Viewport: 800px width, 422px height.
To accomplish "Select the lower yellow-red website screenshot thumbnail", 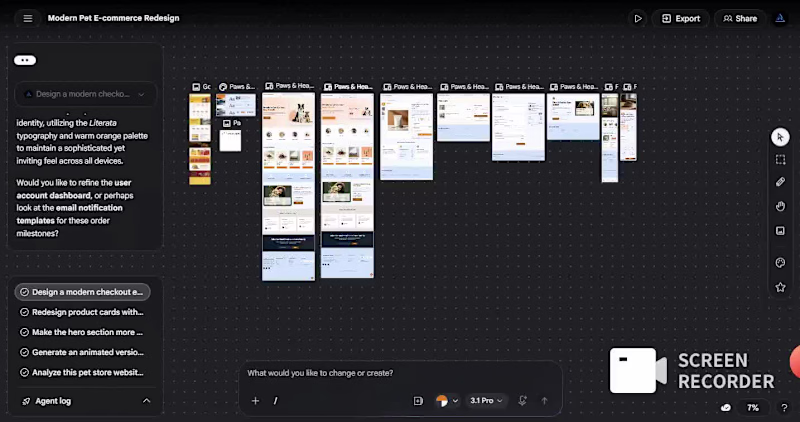I will click(200, 166).
